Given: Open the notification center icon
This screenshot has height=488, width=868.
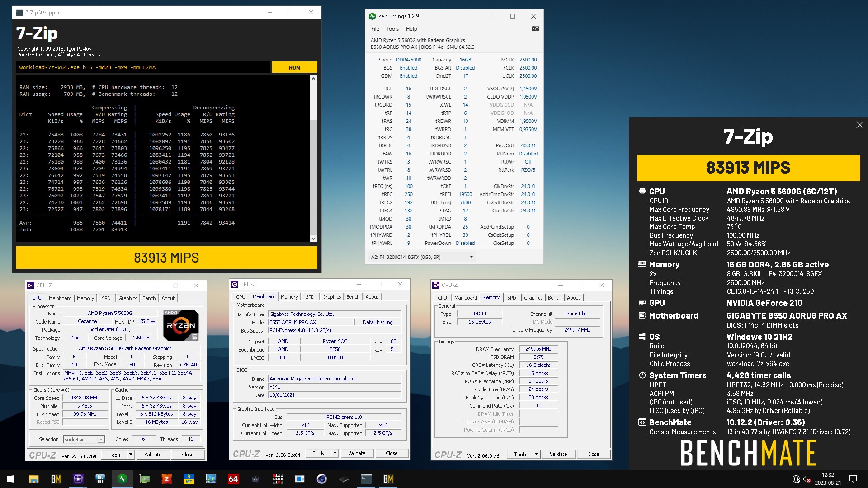Looking at the screenshot, I should coord(853,479).
